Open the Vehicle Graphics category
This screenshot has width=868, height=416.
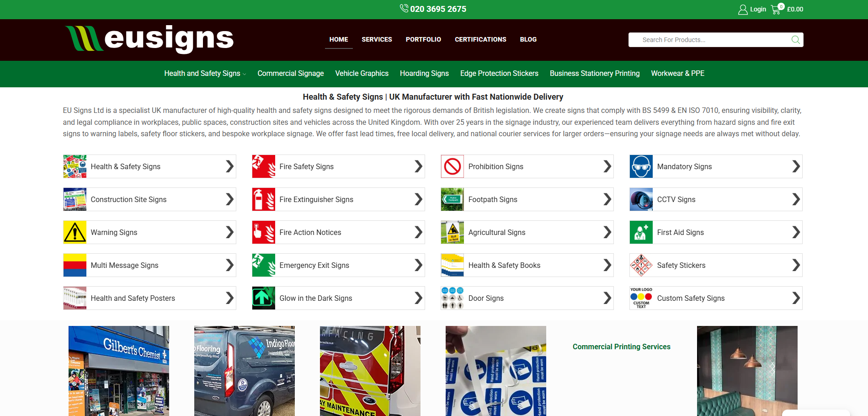pyautogui.click(x=362, y=74)
